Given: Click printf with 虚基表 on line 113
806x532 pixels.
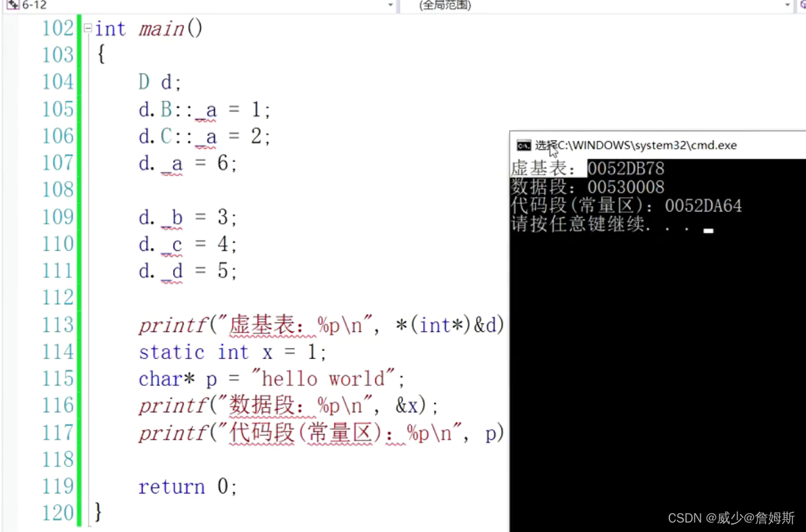Looking at the screenshot, I should pos(322,325).
